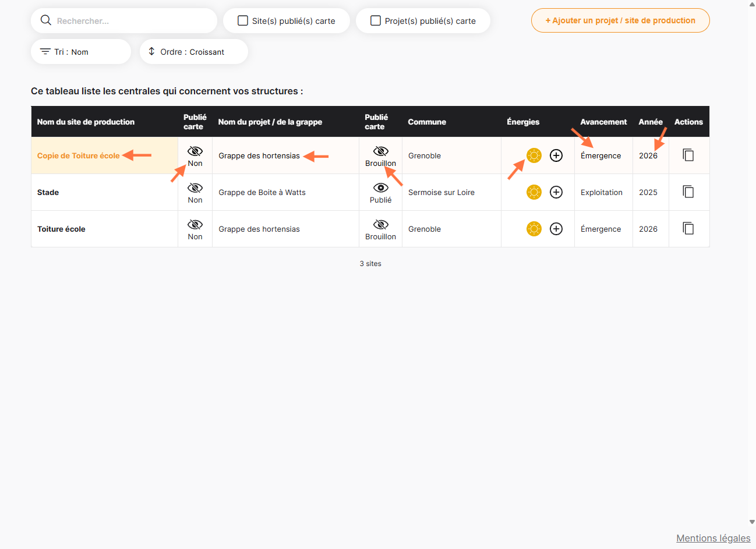Click the sun icon in Toiture école row

click(534, 229)
